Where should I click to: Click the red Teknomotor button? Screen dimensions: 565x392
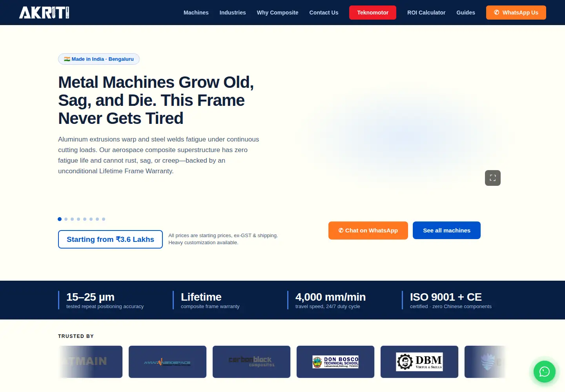[373, 13]
